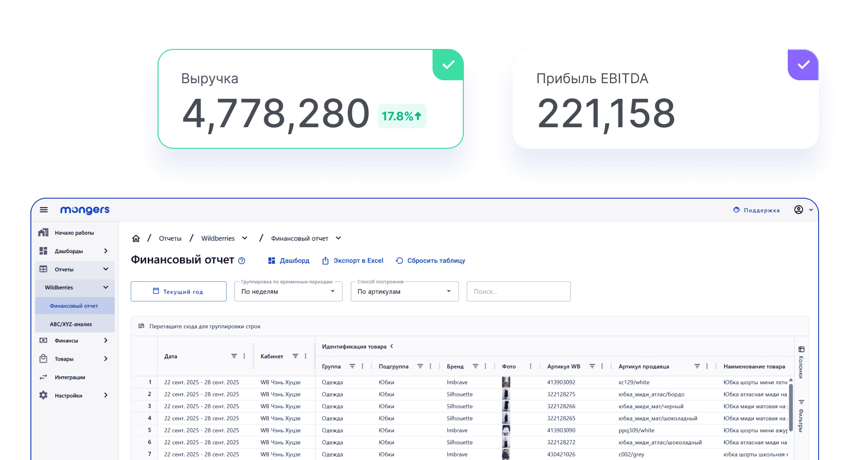Open the Фильтры side panel

coord(801,416)
